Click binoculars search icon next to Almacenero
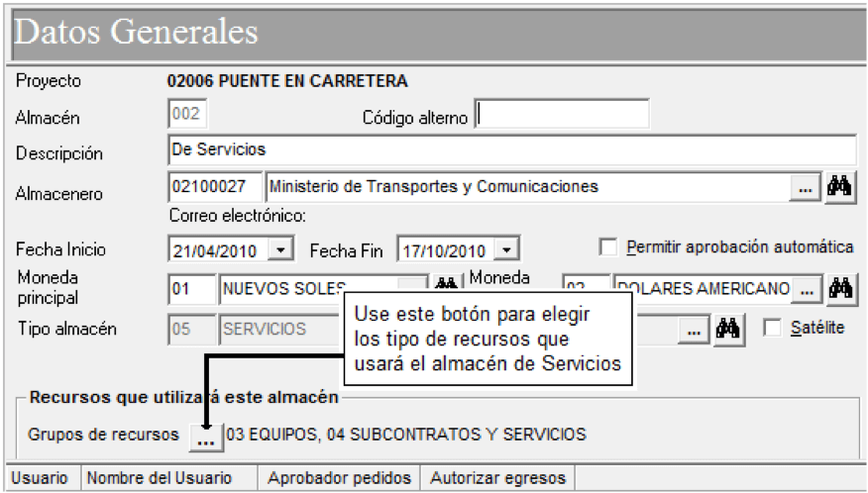 [x=840, y=187]
